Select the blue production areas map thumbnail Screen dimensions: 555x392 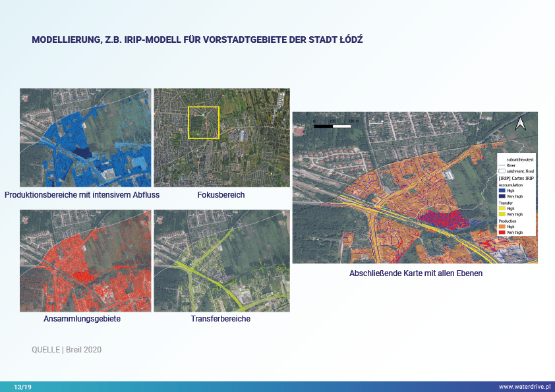click(x=86, y=138)
